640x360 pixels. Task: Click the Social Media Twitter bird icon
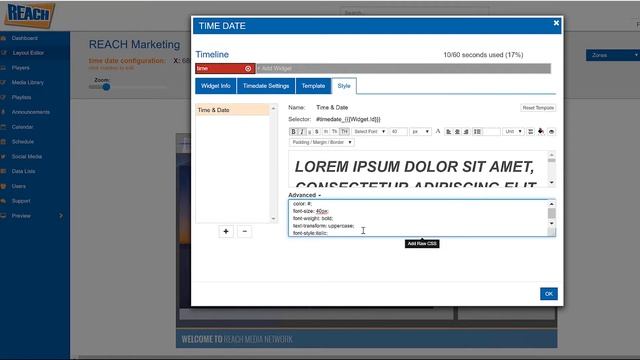click(x=3, y=157)
